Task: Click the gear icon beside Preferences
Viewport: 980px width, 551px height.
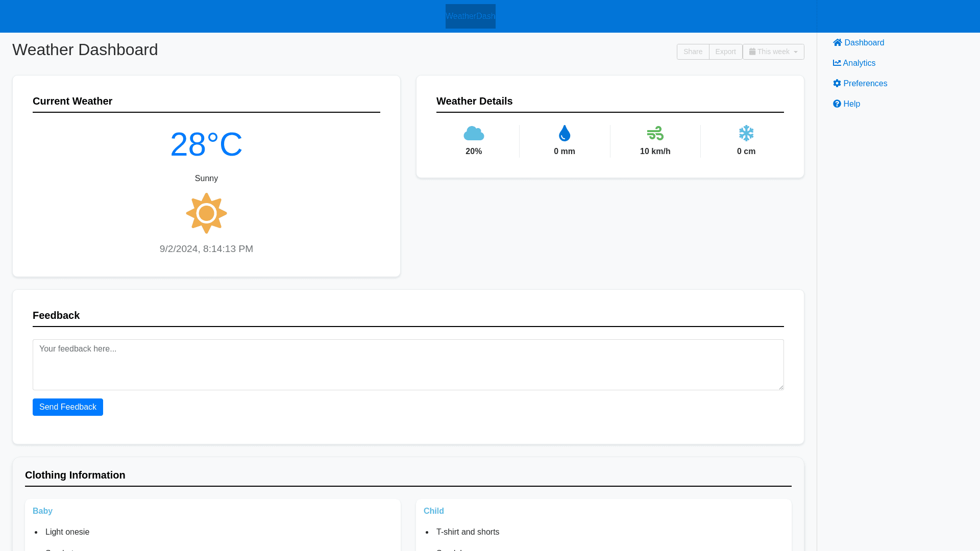Action: 837,84
